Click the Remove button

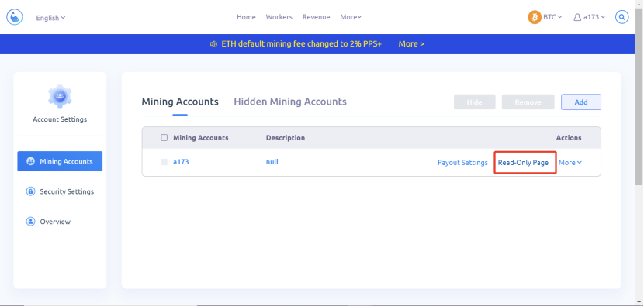point(528,102)
